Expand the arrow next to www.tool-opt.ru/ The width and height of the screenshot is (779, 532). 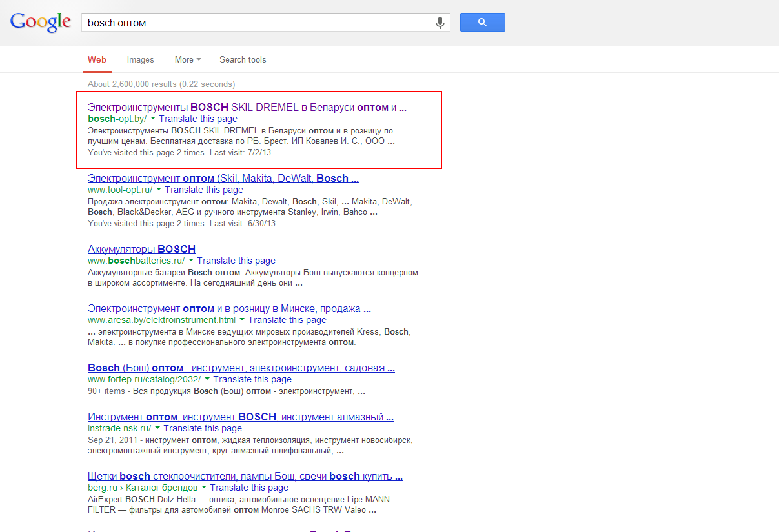coord(159,190)
